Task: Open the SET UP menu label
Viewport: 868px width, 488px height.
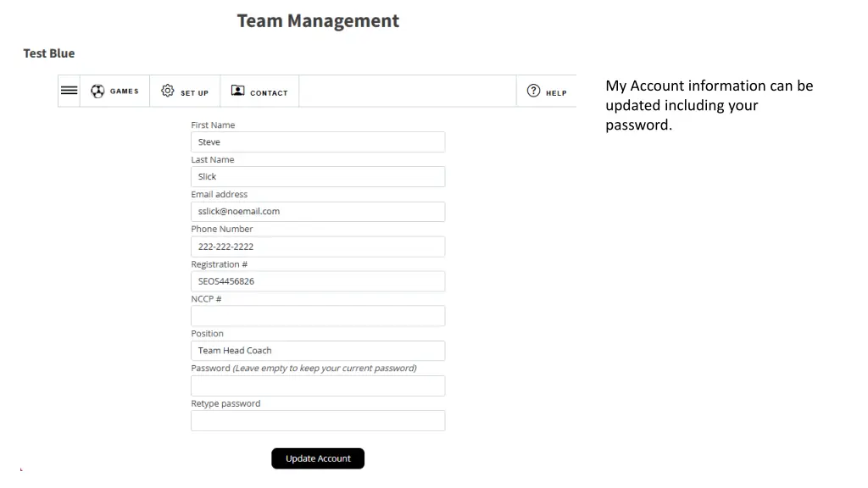Action: point(194,93)
